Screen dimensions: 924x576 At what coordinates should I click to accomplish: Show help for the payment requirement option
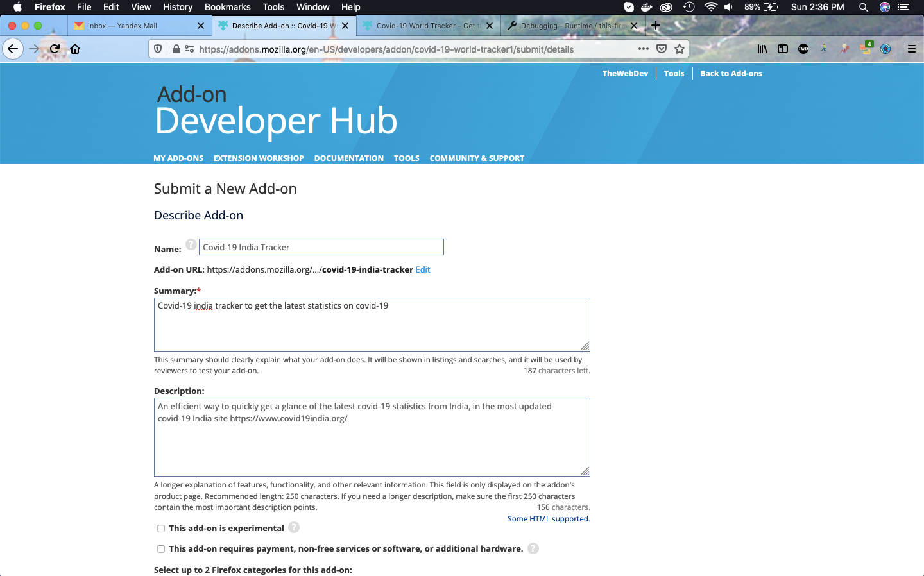pyautogui.click(x=533, y=548)
